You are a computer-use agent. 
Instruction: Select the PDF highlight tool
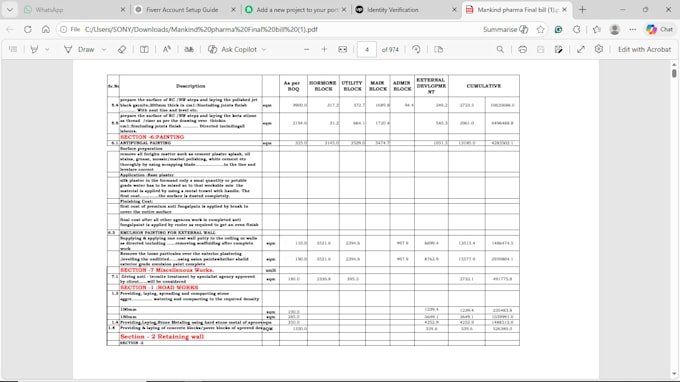34,49
